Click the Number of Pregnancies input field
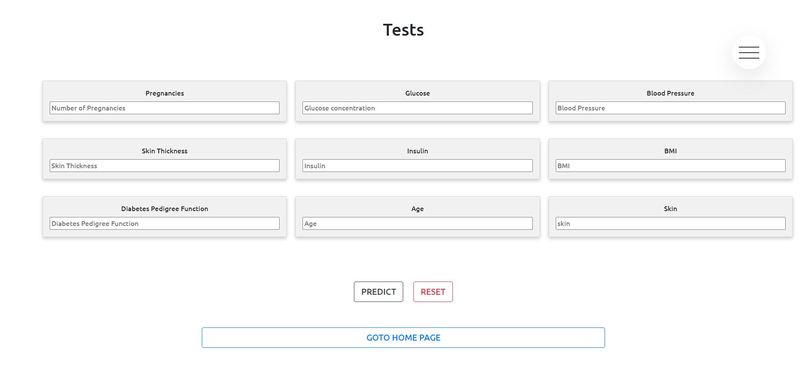806x389 pixels. (164, 108)
